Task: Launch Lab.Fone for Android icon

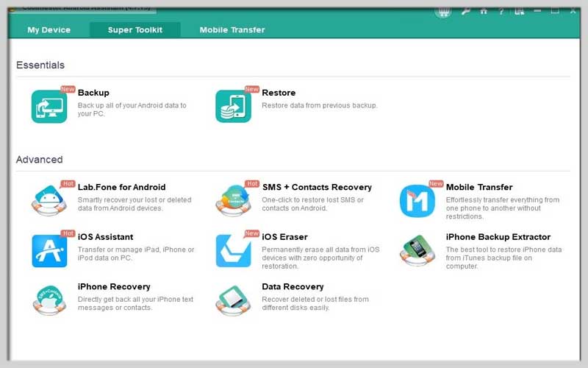Action: pos(49,200)
